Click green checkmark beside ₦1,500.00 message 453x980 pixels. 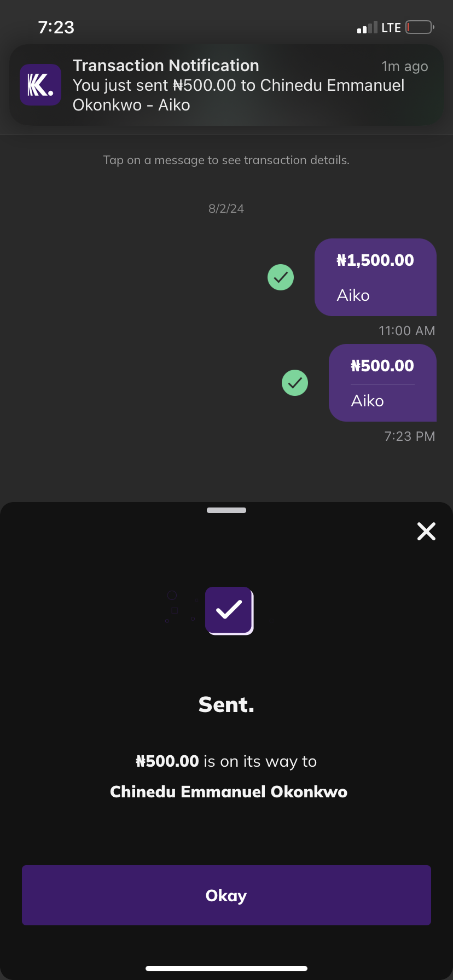pos(281,277)
